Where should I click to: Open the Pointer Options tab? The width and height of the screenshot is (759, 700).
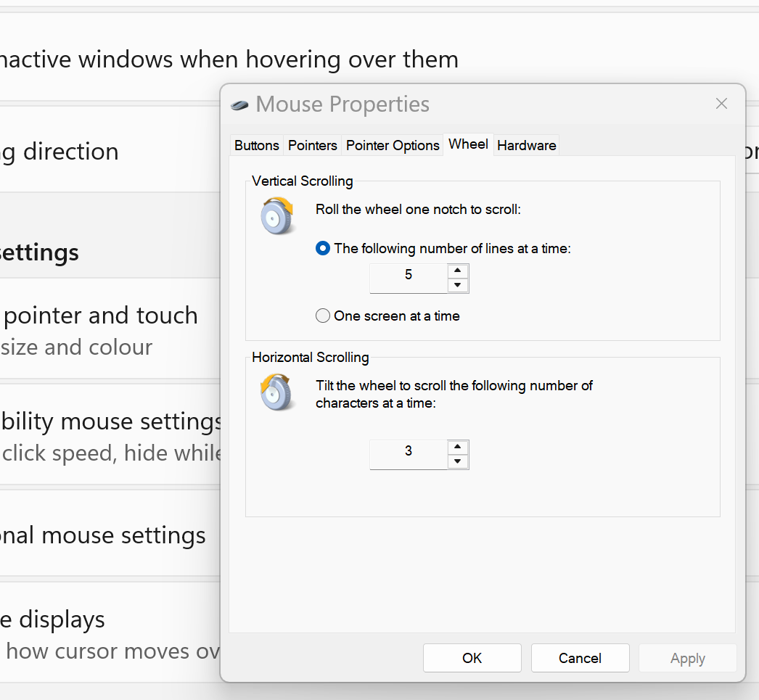pos(392,145)
